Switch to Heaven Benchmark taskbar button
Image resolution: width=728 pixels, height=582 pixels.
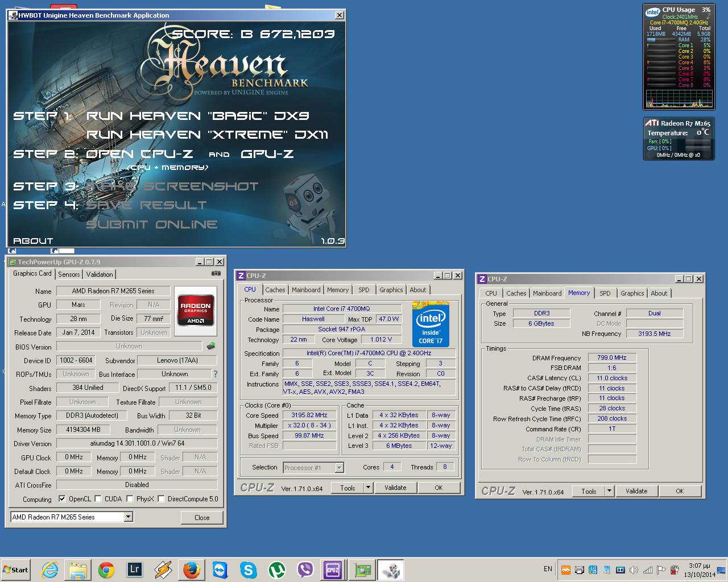[391, 569]
